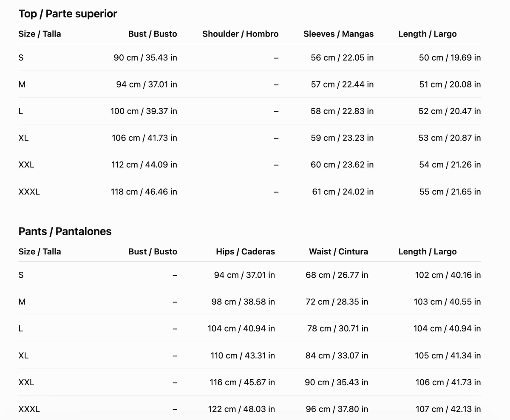Click the Hips / Caderas column header

(x=245, y=251)
